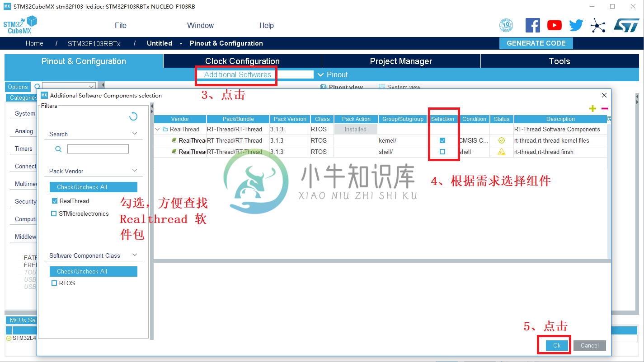644x362 pixels.
Task: Open the Window menu
Action: click(200, 25)
